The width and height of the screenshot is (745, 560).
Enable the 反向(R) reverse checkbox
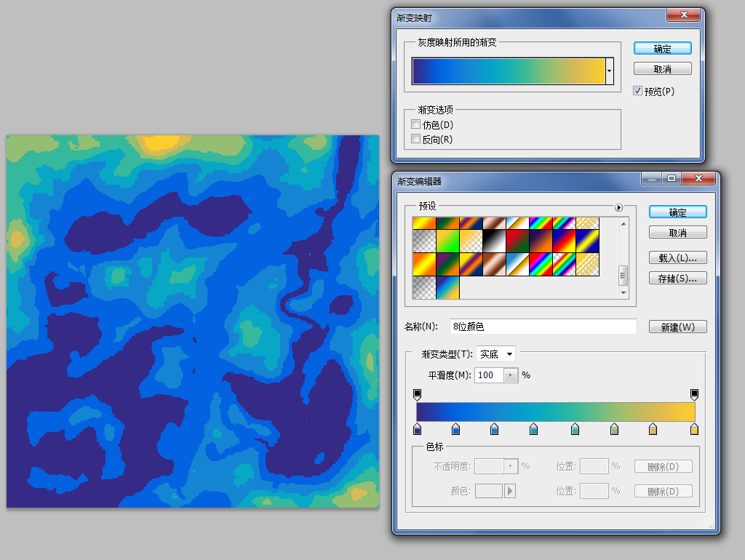coord(415,139)
